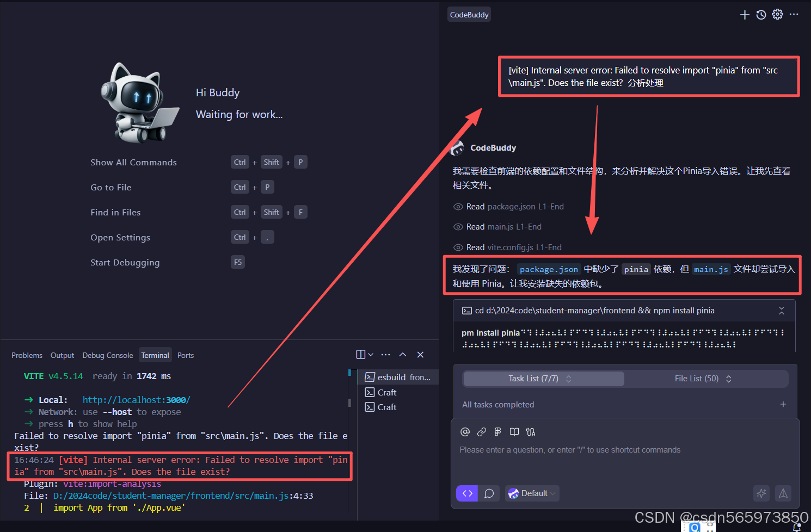This screenshot has width=811, height=532.
Task: Click the user message about pinia error
Action: [649, 77]
